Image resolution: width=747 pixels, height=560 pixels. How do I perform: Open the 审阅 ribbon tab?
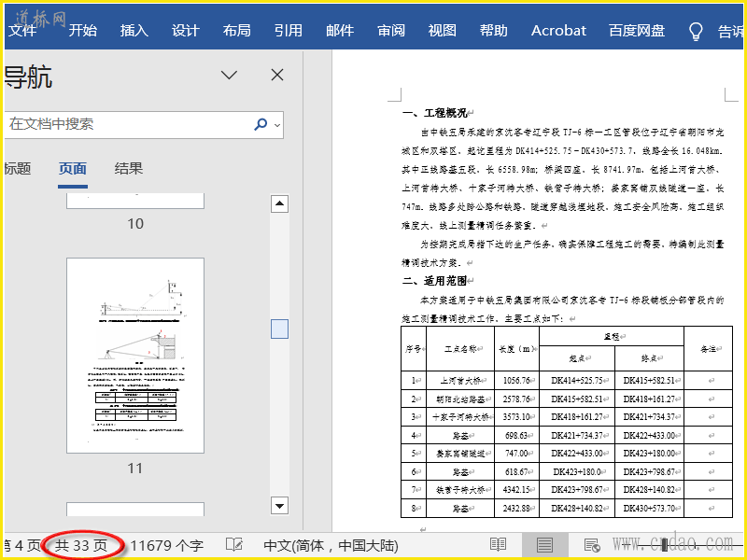(x=391, y=31)
